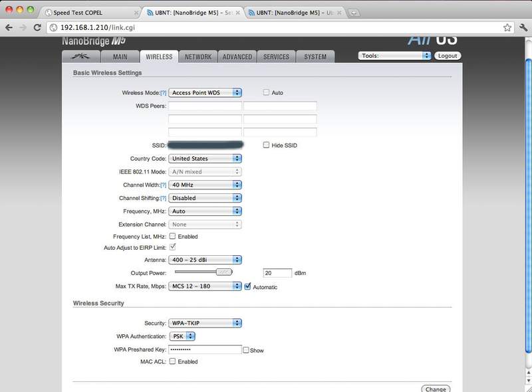Click the browser forward arrow
This screenshot has height=392, width=532.
point(23,27)
